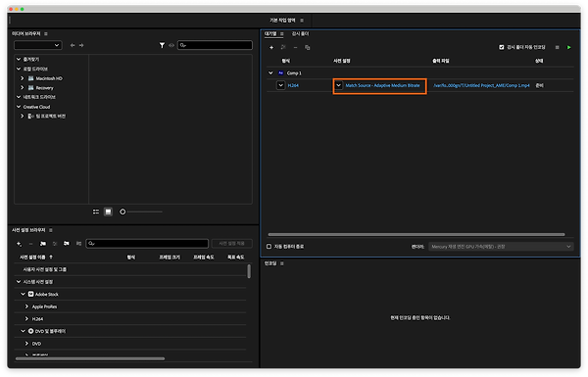
Task: Expand the Macintosh HD tree node
Action: point(23,78)
